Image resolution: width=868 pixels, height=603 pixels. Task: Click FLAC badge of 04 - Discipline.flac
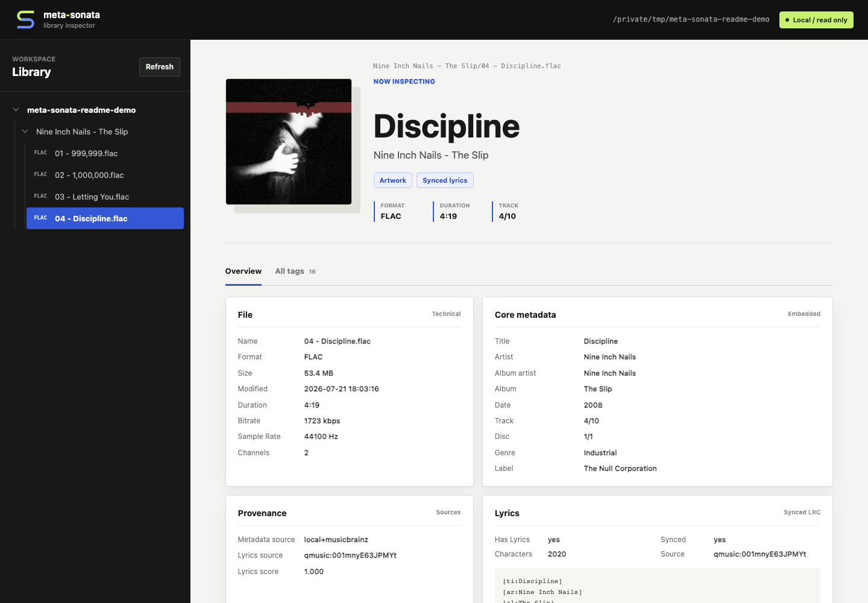pyautogui.click(x=40, y=218)
